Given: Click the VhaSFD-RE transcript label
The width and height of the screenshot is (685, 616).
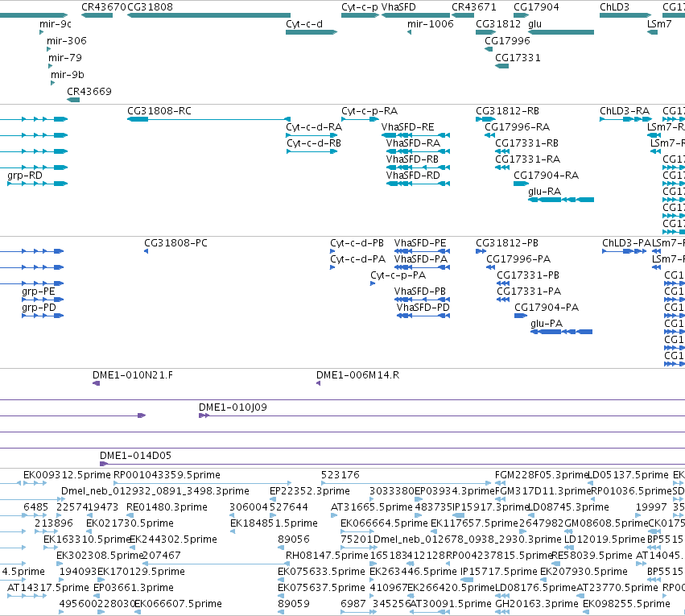Looking at the screenshot, I should pos(407,127).
